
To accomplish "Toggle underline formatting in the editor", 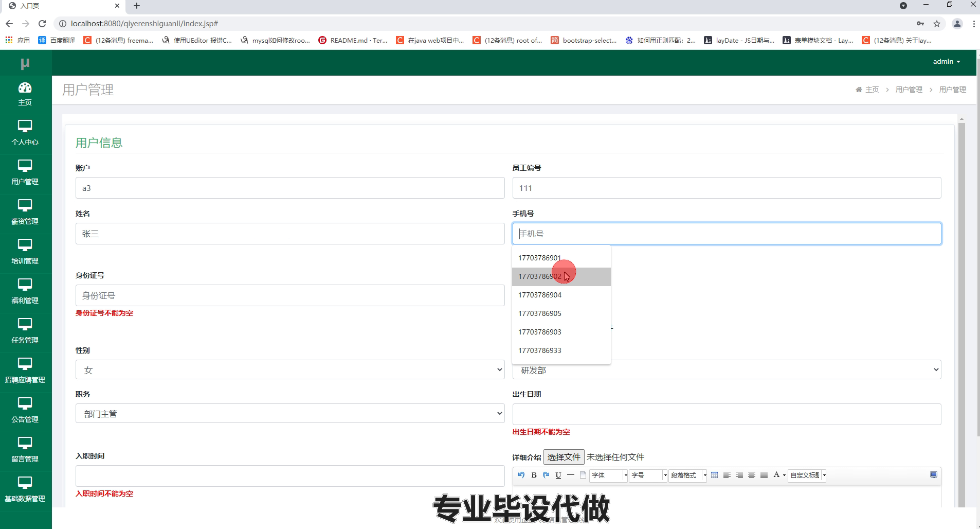I will [x=558, y=475].
